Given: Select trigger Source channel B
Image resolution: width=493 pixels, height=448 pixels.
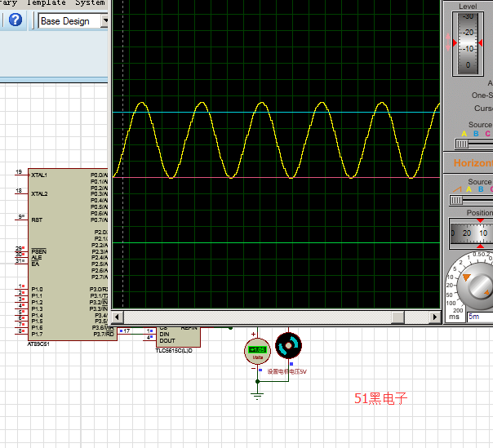Looking at the screenshot, I should [x=476, y=134].
